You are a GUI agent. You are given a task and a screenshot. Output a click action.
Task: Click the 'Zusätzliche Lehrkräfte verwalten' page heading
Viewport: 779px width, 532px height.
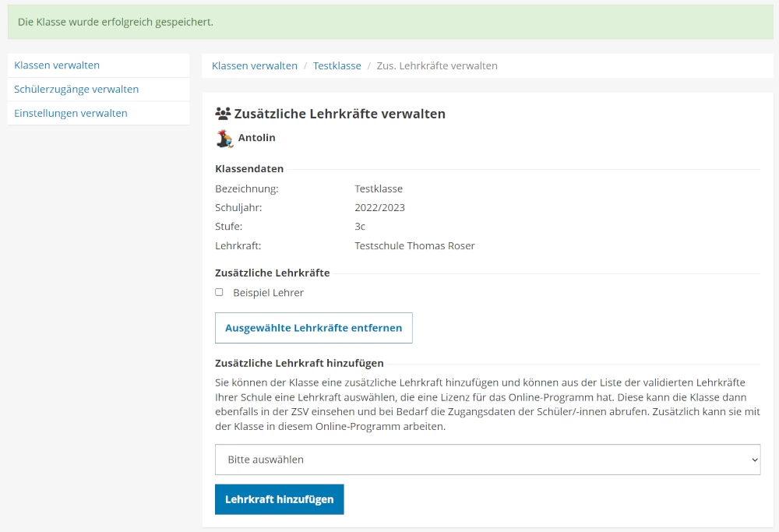tap(340, 114)
